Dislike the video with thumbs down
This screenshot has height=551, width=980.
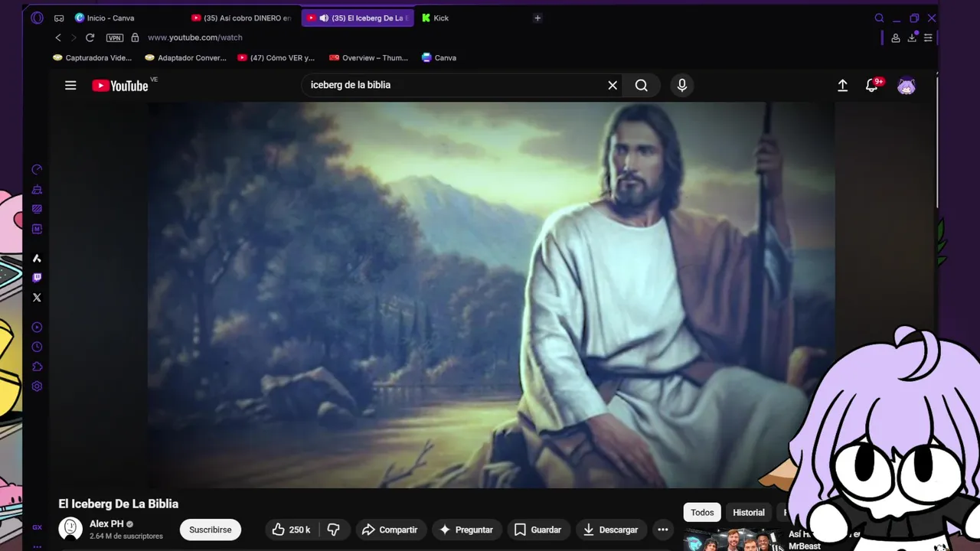coord(333,530)
